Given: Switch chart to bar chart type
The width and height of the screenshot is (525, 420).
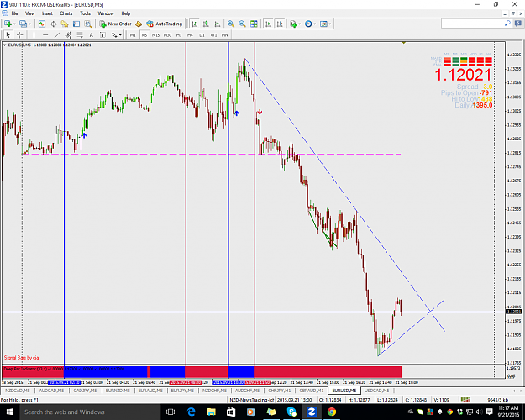Looking at the screenshot, I should pos(195,24).
